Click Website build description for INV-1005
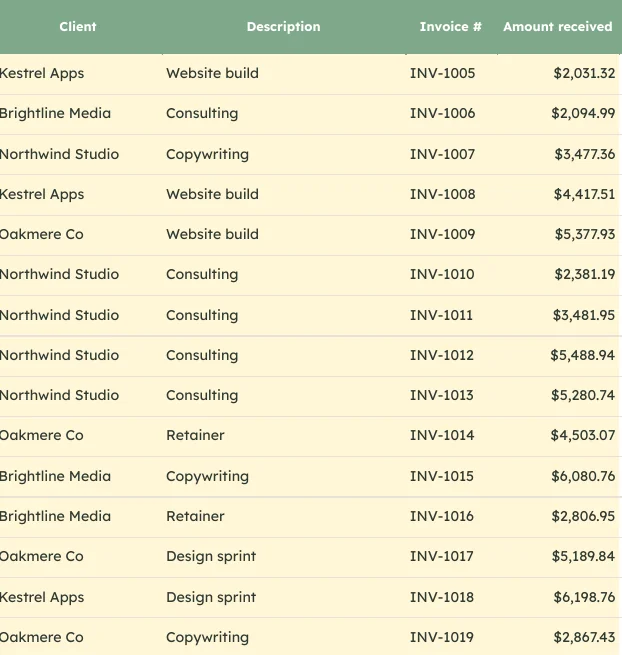The height and width of the screenshot is (655, 622). coord(213,73)
